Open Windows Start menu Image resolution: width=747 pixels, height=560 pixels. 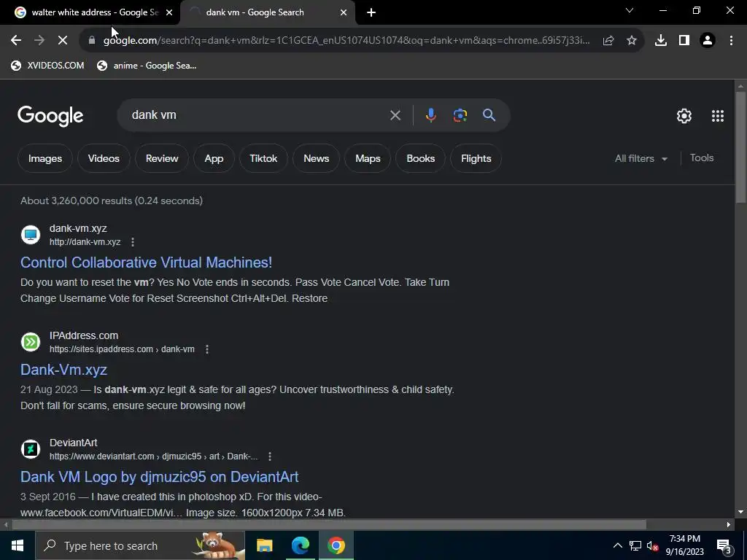click(18, 545)
